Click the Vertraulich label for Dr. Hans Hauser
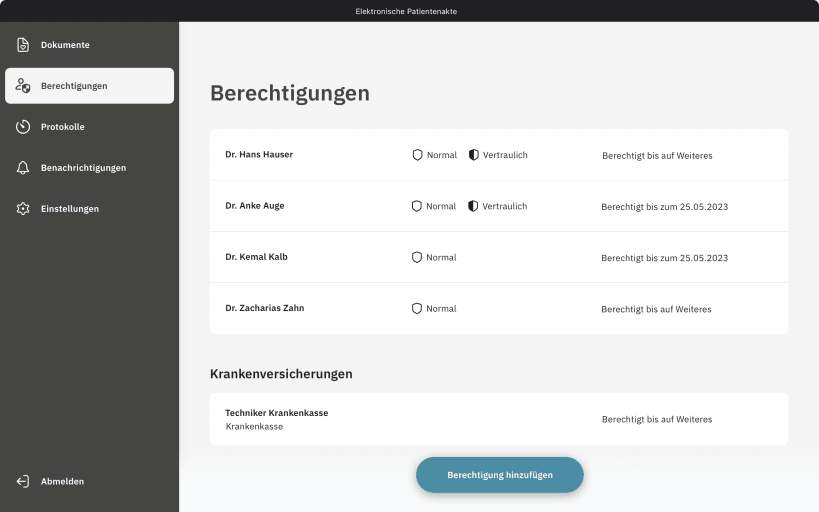This screenshot has width=819, height=512. pos(505,155)
